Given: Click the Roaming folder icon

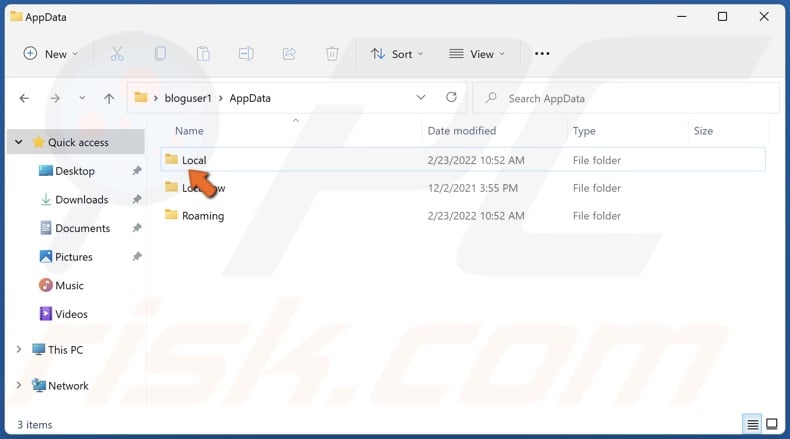Looking at the screenshot, I should click(x=171, y=215).
